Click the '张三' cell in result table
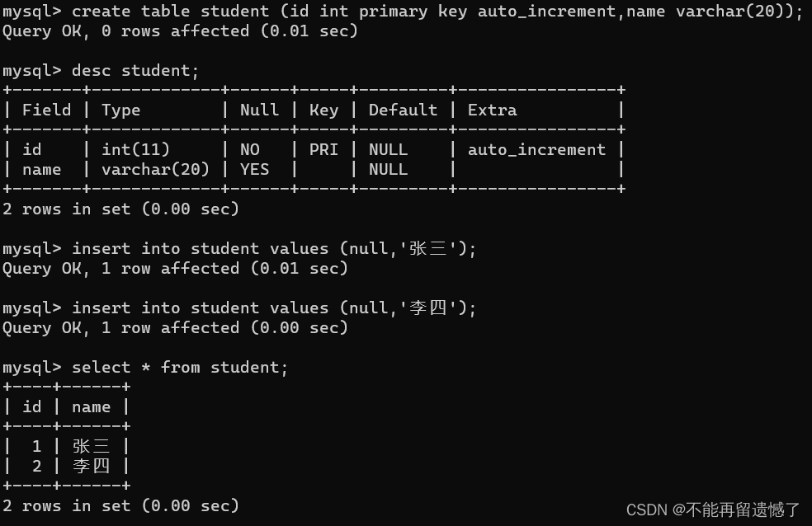Screen dimensions: 812x526 click(x=91, y=446)
